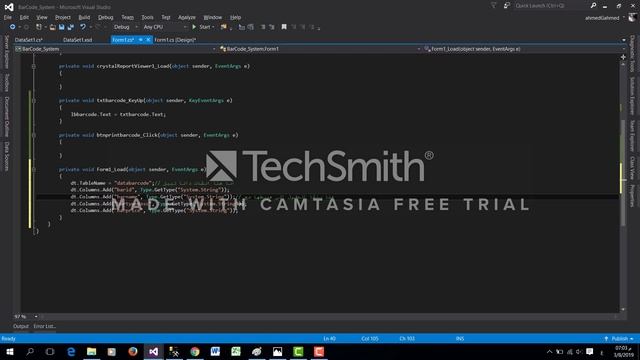640x360 pixels.
Task: Open the File menu
Action: pos(8,17)
